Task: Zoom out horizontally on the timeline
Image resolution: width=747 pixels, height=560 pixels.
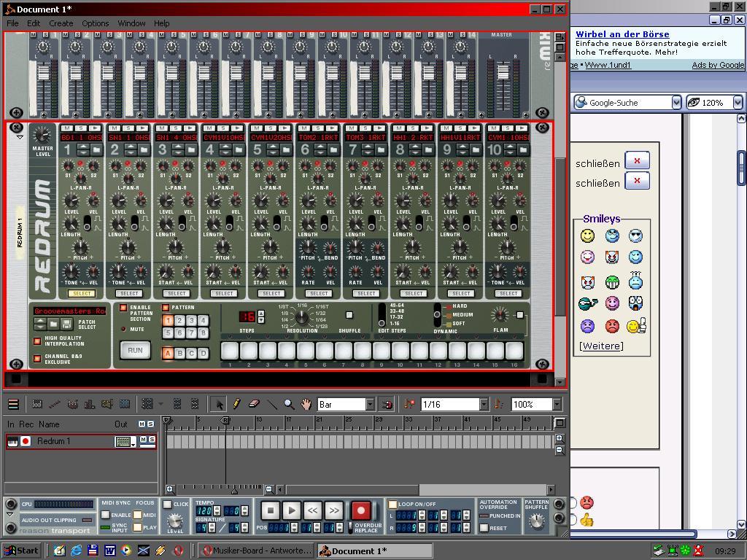Action: tap(269, 489)
